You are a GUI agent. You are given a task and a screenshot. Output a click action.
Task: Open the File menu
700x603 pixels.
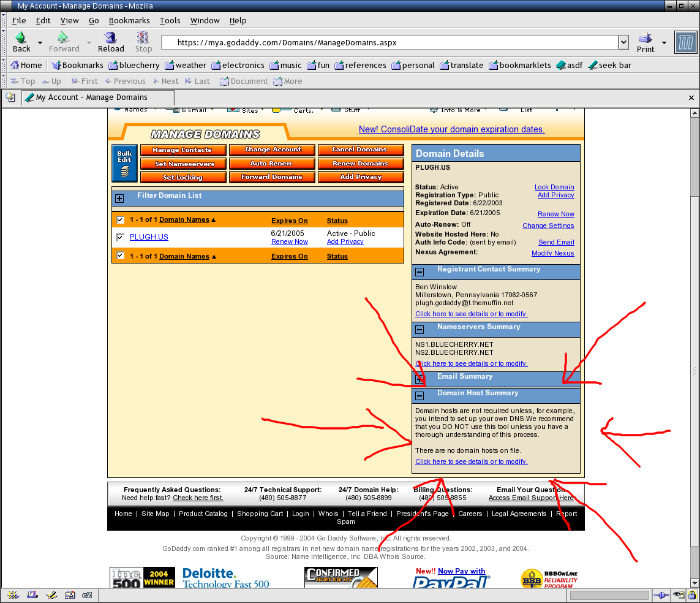pyautogui.click(x=19, y=21)
